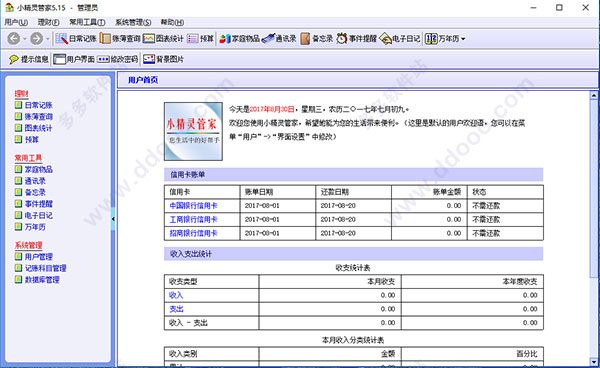Viewport: 600px width, 368px height.
Task: Click the 用户首页 tab header
Action: click(x=143, y=80)
